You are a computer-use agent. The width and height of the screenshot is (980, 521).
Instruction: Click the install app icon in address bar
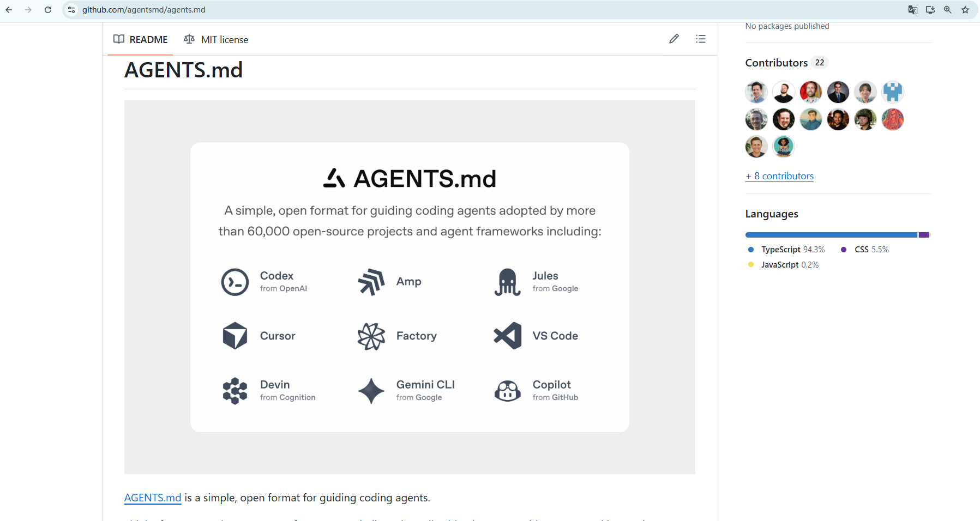pyautogui.click(x=930, y=10)
